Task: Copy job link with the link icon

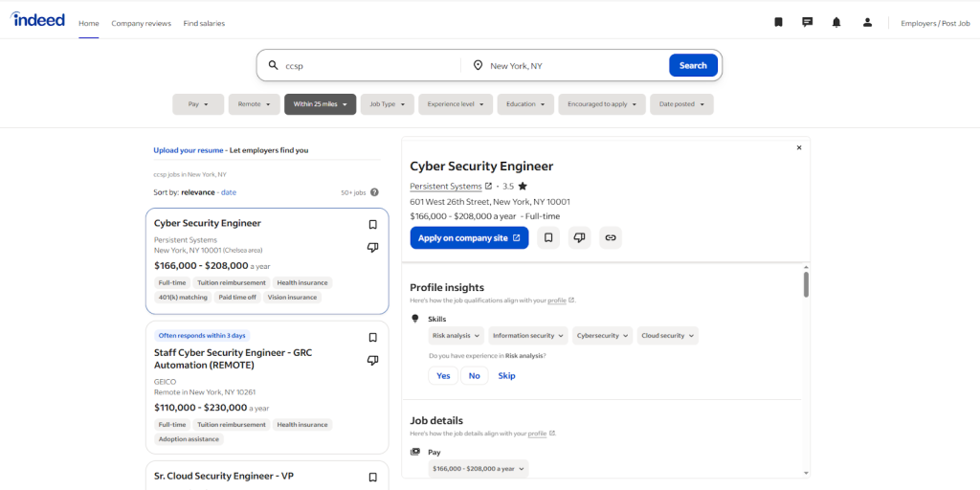Action: (610, 237)
